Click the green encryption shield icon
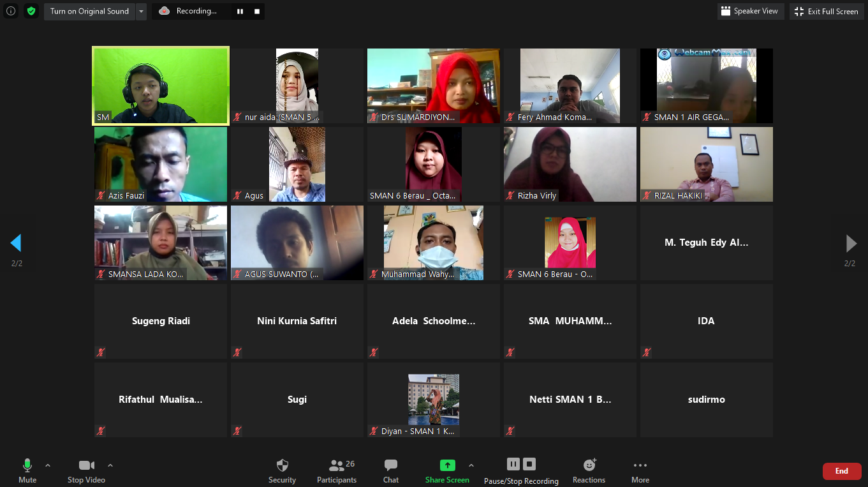This screenshot has width=868, height=487. click(31, 11)
